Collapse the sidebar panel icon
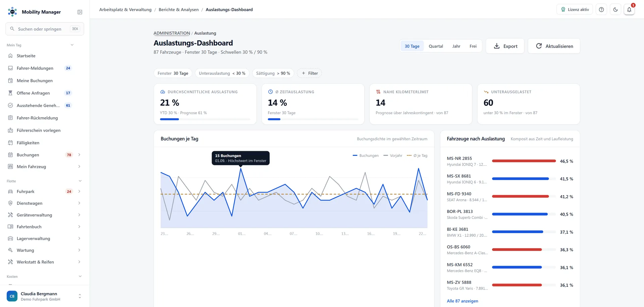Screen dimensions: 644x307 coord(80,12)
